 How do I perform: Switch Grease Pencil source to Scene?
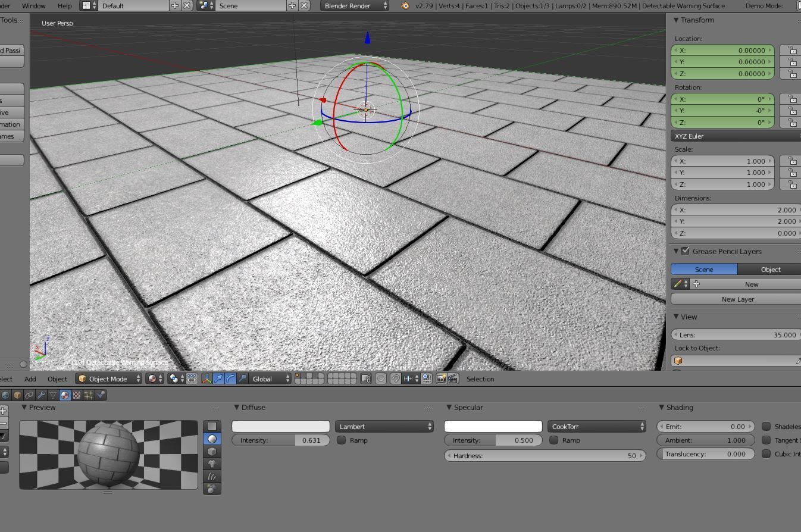click(x=704, y=270)
